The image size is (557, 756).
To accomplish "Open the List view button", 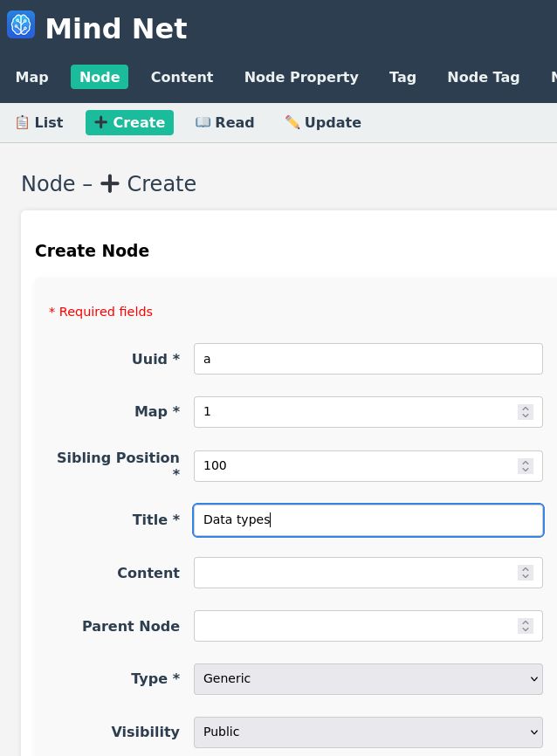I will tap(39, 122).
